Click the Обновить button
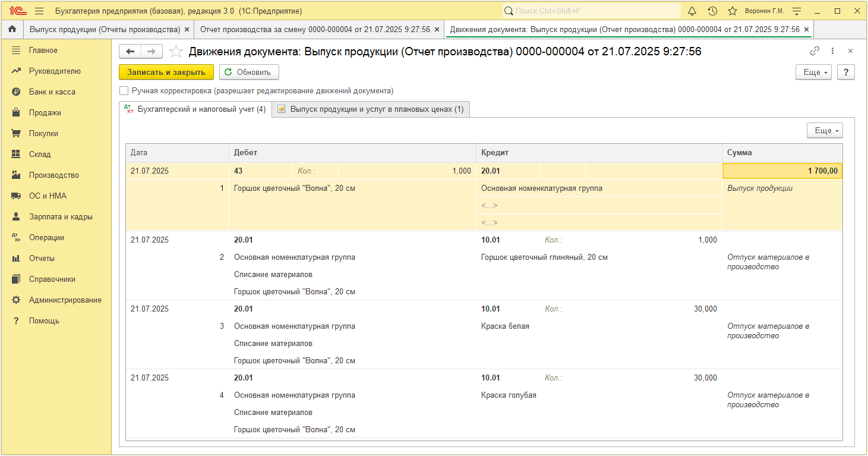Image resolution: width=868 pixels, height=456 pixels. coord(249,72)
